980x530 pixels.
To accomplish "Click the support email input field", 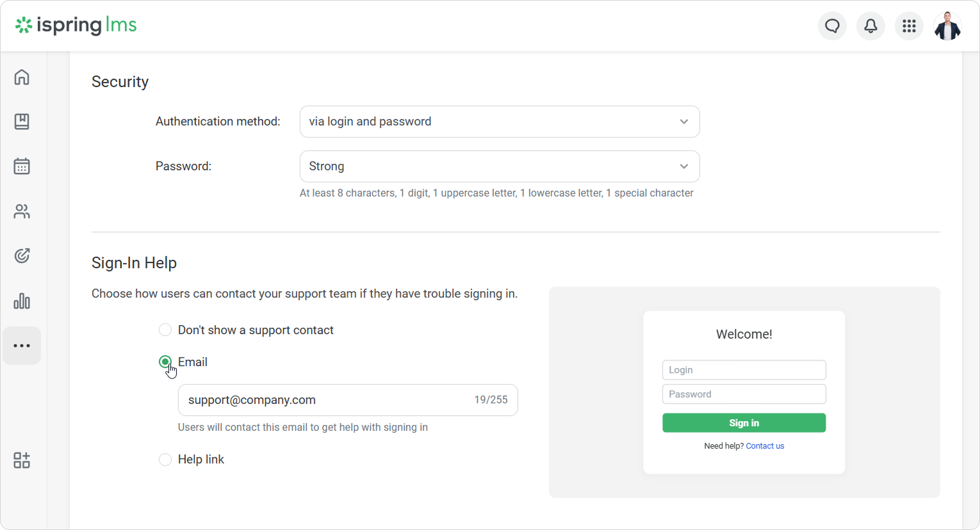I will [348, 400].
